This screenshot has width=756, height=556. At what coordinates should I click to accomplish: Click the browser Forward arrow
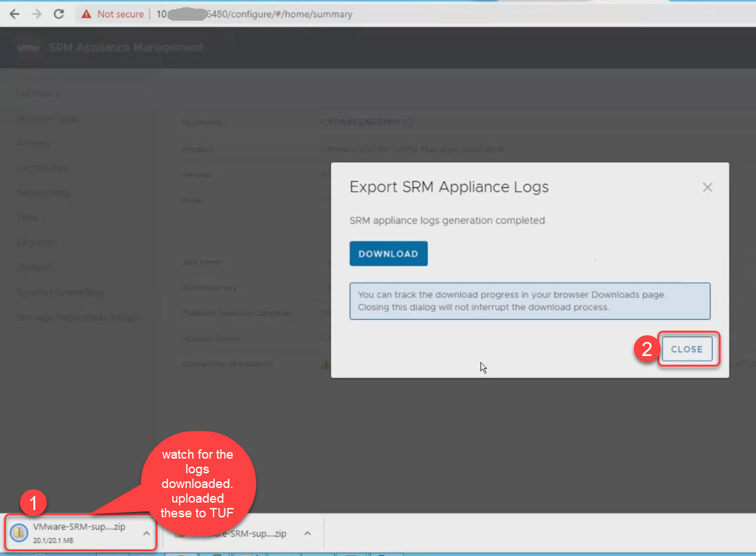pyautogui.click(x=37, y=14)
